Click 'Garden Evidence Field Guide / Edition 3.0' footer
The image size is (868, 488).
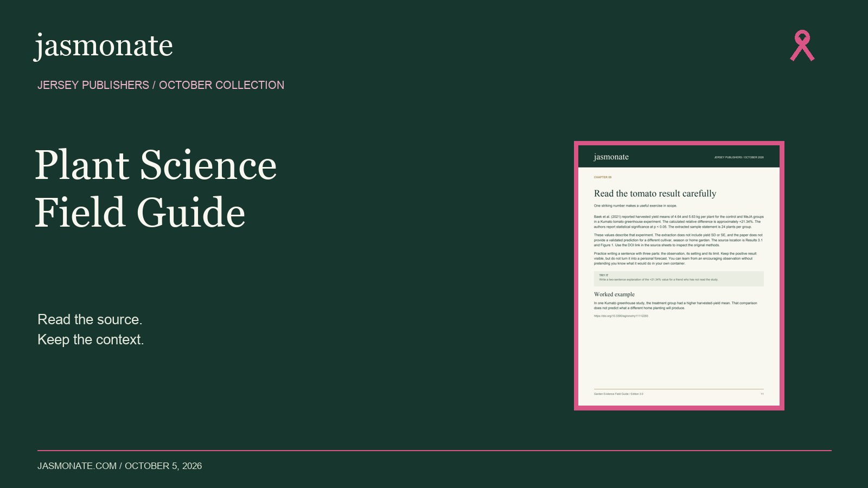click(x=618, y=394)
